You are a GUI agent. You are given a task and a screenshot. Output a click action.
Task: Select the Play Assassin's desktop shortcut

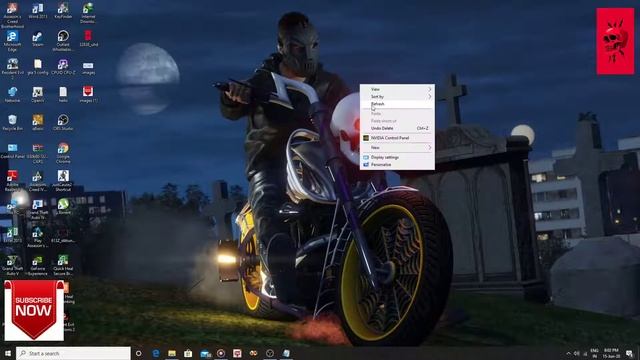[x=38, y=237]
